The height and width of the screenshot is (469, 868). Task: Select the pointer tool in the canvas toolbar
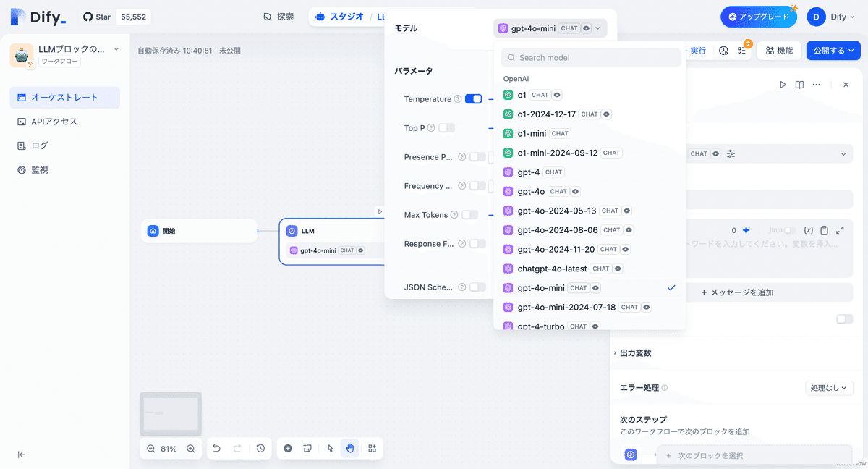(x=329, y=448)
